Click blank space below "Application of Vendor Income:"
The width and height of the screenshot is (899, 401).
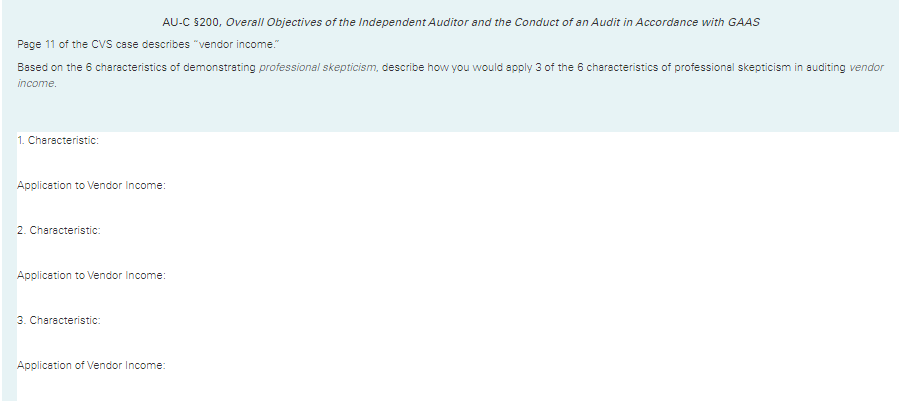(458, 386)
